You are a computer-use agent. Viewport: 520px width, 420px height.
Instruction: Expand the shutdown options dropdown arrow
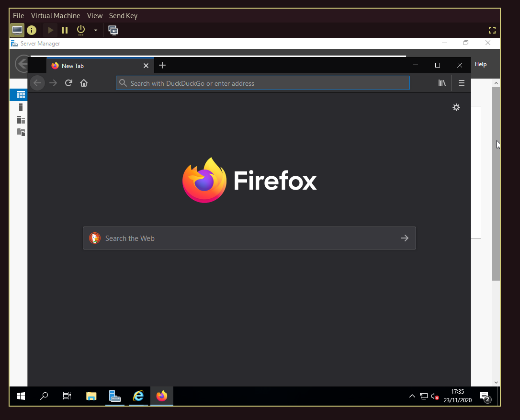[x=95, y=30]
